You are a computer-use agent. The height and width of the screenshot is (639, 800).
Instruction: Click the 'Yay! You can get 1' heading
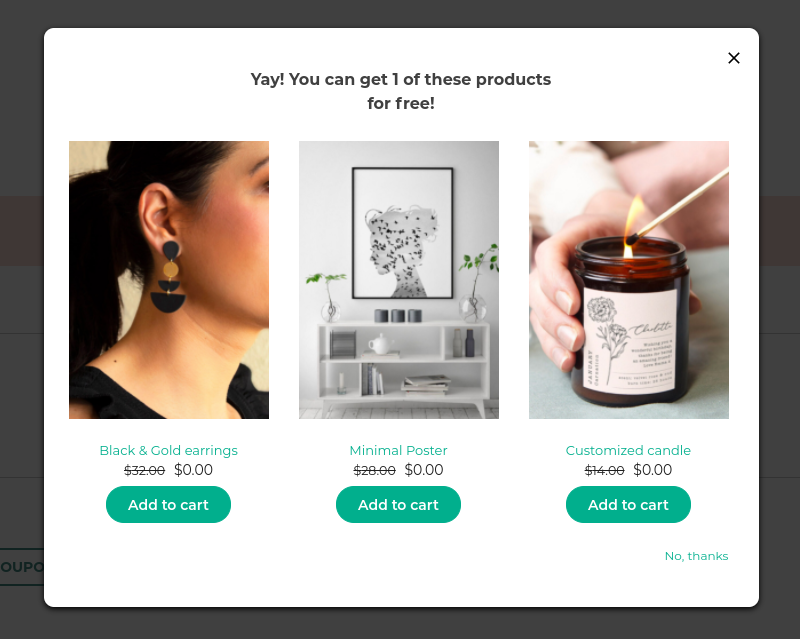tap(401, 91)
